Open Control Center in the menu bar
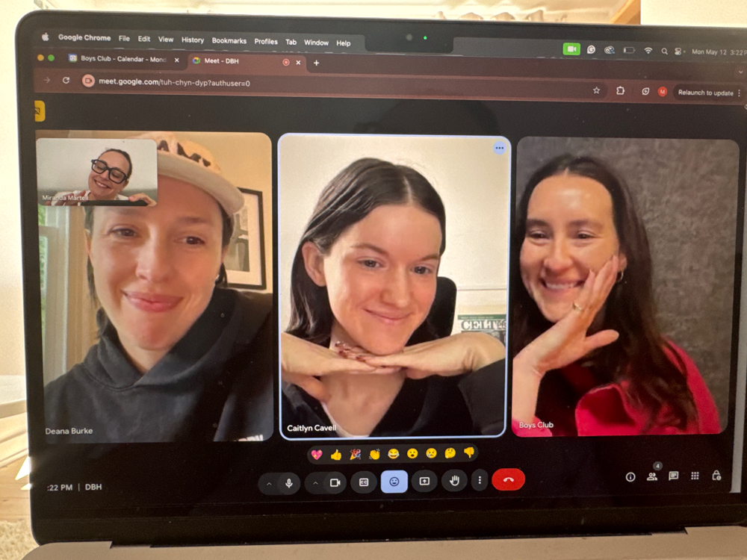 tap(678, 52)
